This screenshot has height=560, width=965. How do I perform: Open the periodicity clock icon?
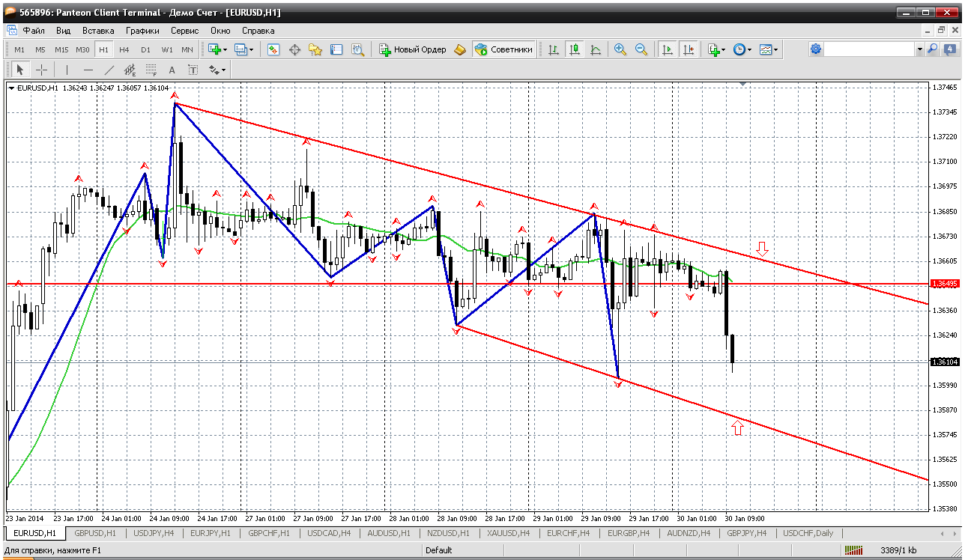[739, 49]
